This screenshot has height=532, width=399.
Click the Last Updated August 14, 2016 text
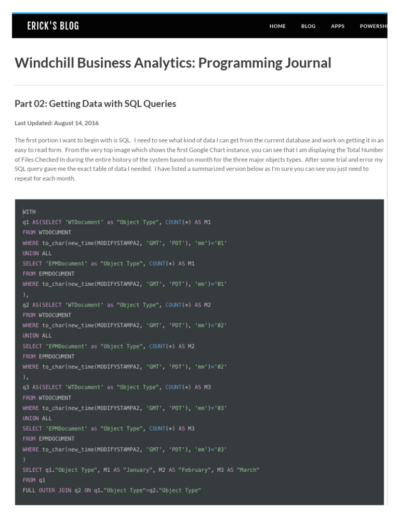pos(57,123)
